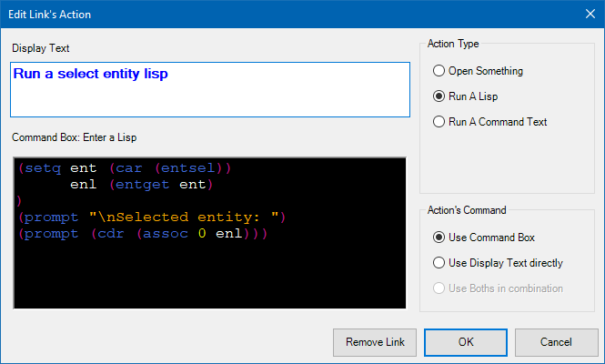605x364 pixels.
Task: Choose Use Display Text directly
Action: coord(439,263)
